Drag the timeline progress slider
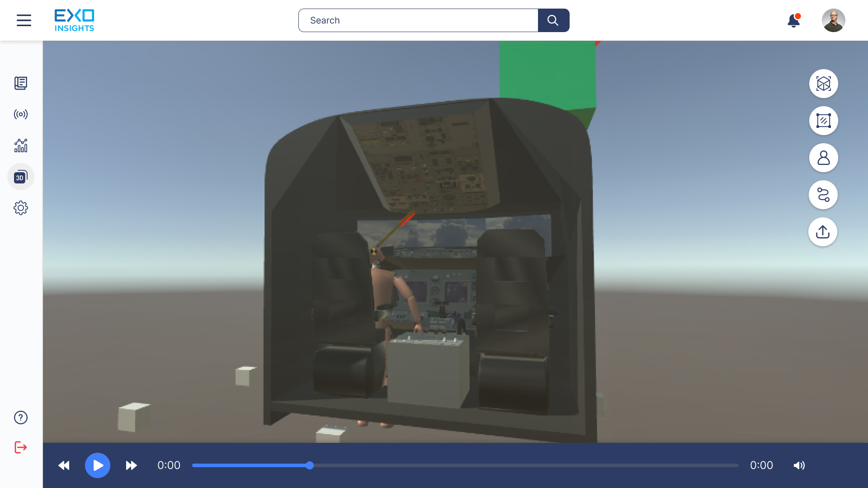Image resolution: width=868 pixels, height=488 pixels. 310,465
